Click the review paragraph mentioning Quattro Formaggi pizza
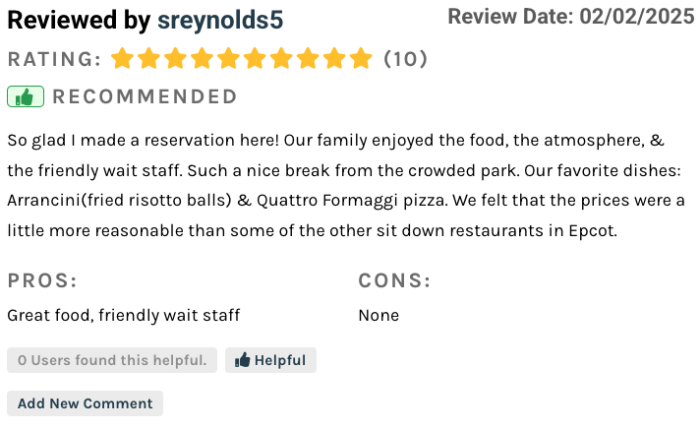The height and width of the screenshot is (429, 700). coord(346,185)
